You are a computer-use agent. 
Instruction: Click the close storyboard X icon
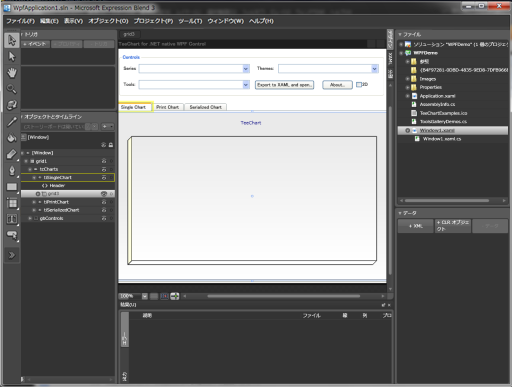(95, 127)
